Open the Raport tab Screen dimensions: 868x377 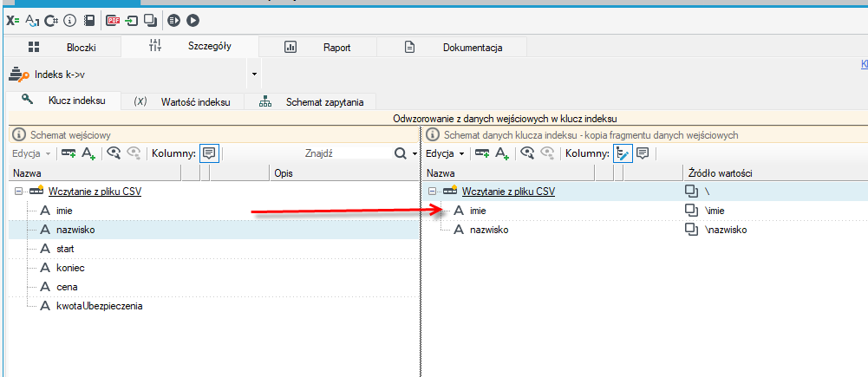317,47
